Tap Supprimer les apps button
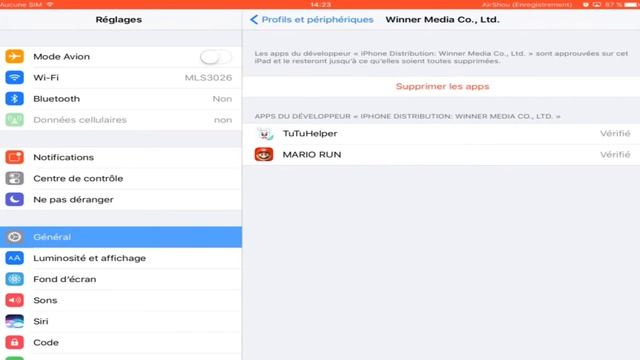Image resolution: width=640 pixels, height=360 pixels. point(442,86)
